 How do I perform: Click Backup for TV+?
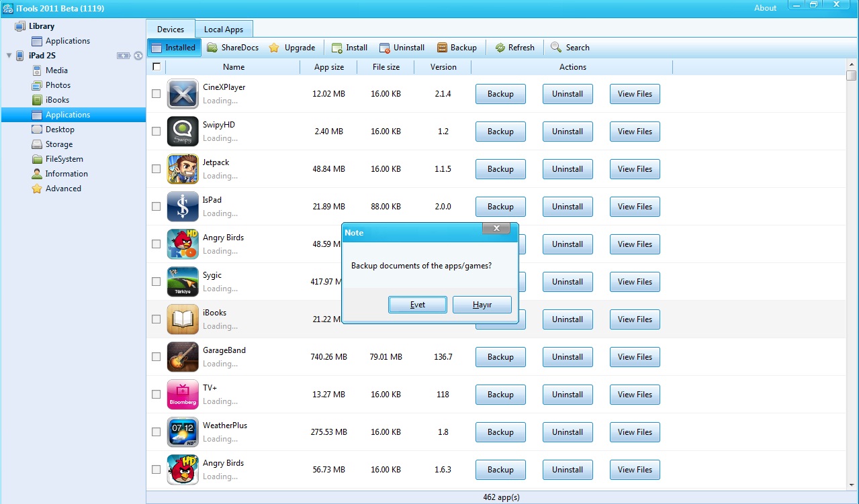coord(500,395)
